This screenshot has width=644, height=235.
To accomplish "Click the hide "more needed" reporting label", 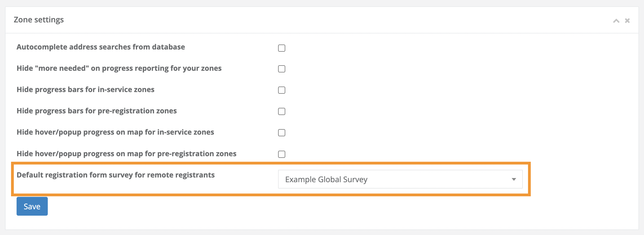I will click(x=119, y=68).
